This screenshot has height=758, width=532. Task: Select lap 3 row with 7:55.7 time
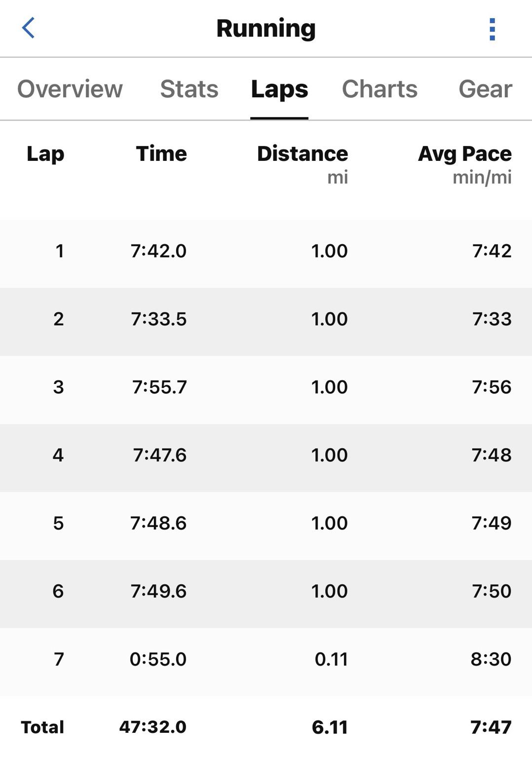pos(266,387)
